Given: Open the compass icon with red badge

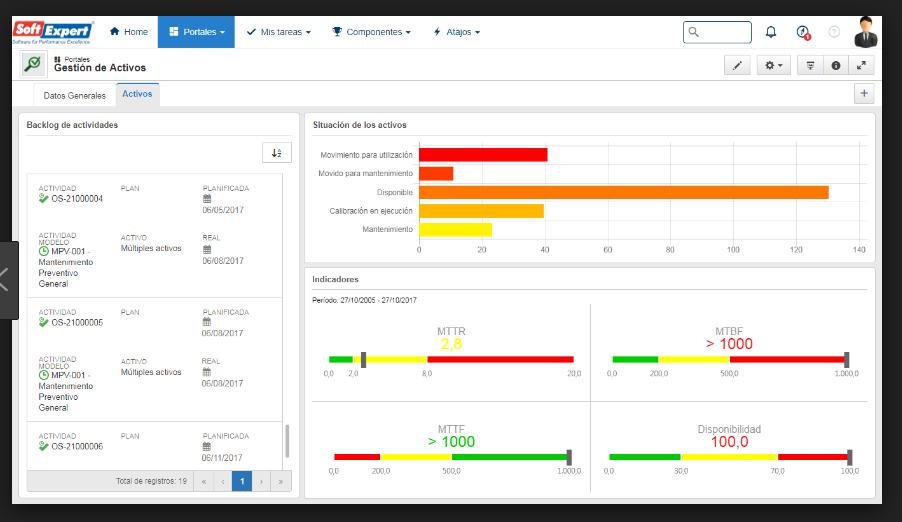Looking at the screenshot, I should point(802,32).
